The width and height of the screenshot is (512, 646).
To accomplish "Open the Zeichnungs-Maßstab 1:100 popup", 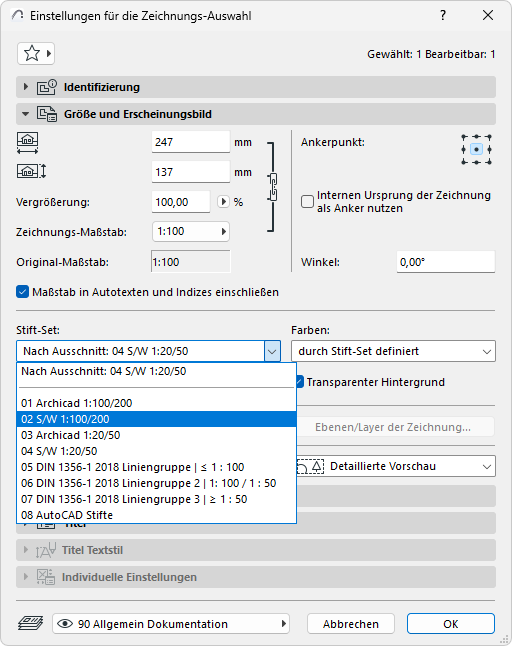I will click(x=191, y=232).
